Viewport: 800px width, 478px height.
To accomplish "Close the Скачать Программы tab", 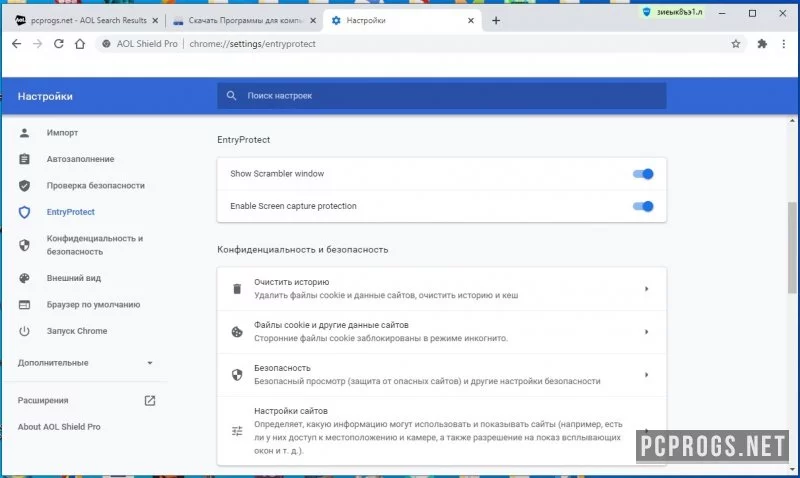I will click(313, 20).
